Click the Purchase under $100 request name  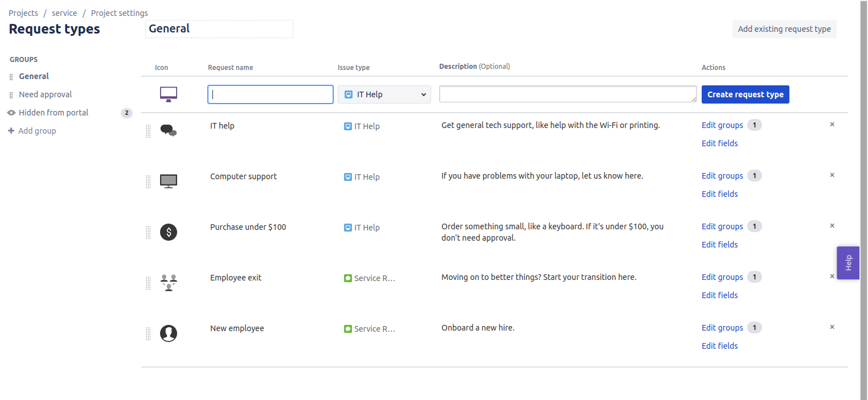coord(248,227)
